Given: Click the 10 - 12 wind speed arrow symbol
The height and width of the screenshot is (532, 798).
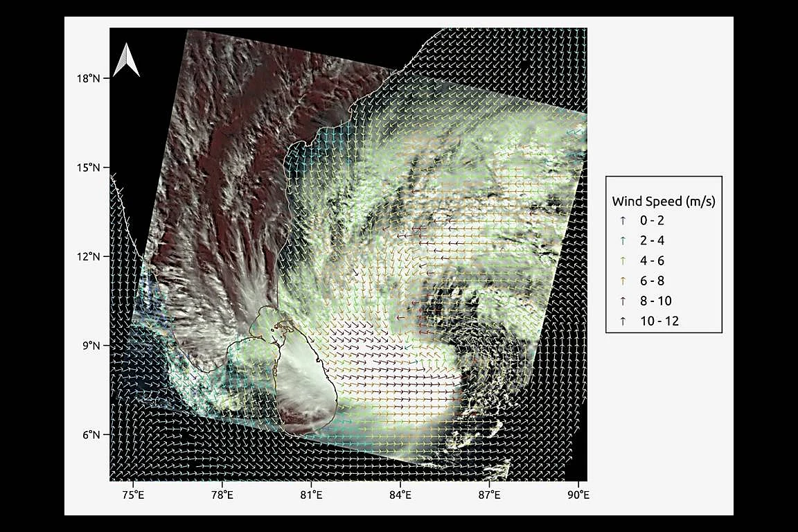Looking at the screenshot, I should (623, 321).
